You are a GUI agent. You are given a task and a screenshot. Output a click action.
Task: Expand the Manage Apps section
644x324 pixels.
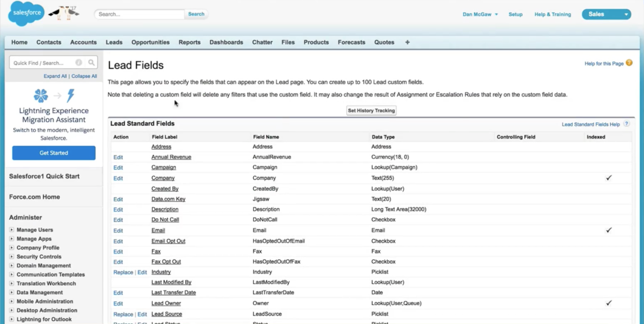click(x=12, y=239)
